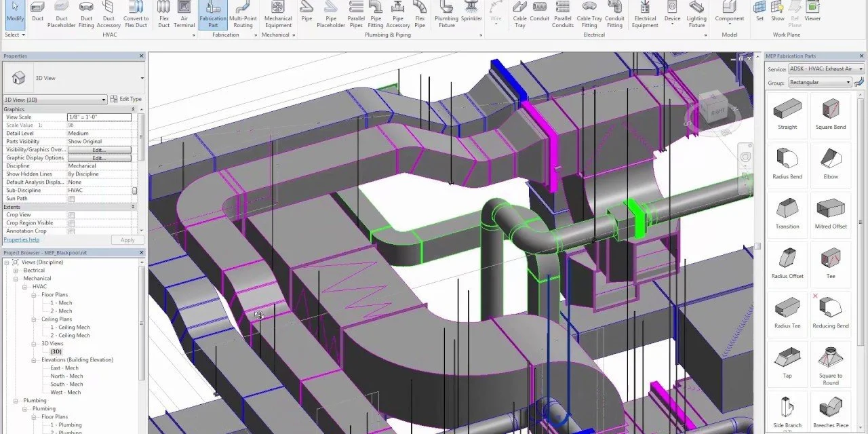
Task: Show the work plane
Action: click(777, 12)
